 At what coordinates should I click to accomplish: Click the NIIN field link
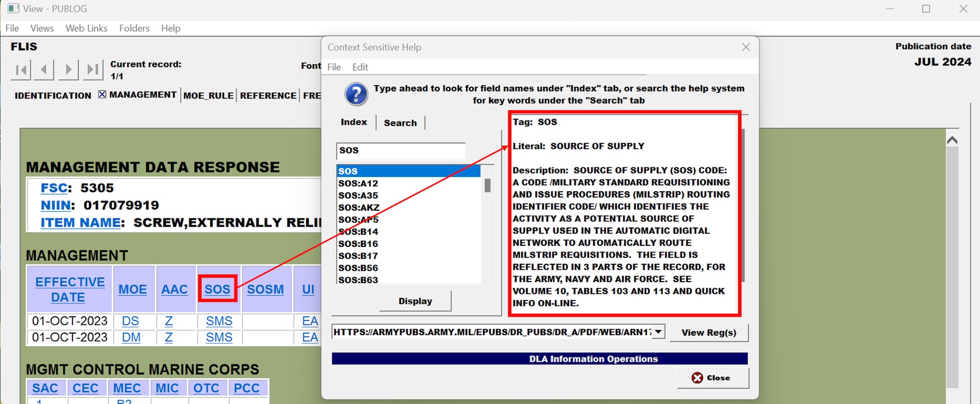point(56,205)
